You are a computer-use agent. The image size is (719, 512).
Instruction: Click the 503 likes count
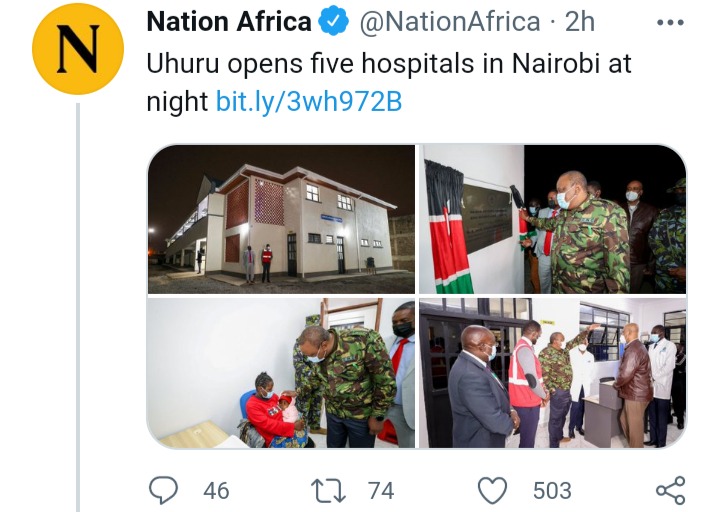click(x=552, y=490)
